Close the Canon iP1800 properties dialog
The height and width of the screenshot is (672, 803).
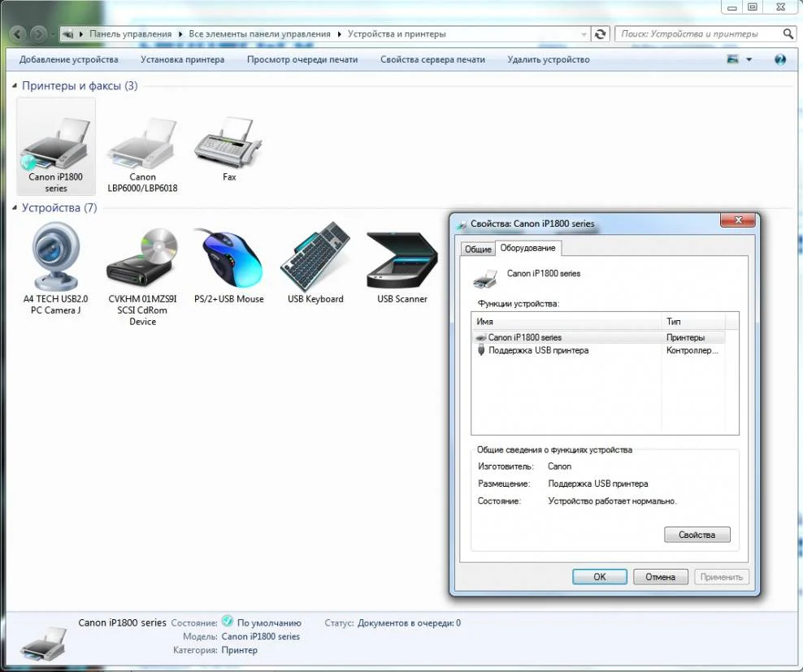tap(738, 220)
